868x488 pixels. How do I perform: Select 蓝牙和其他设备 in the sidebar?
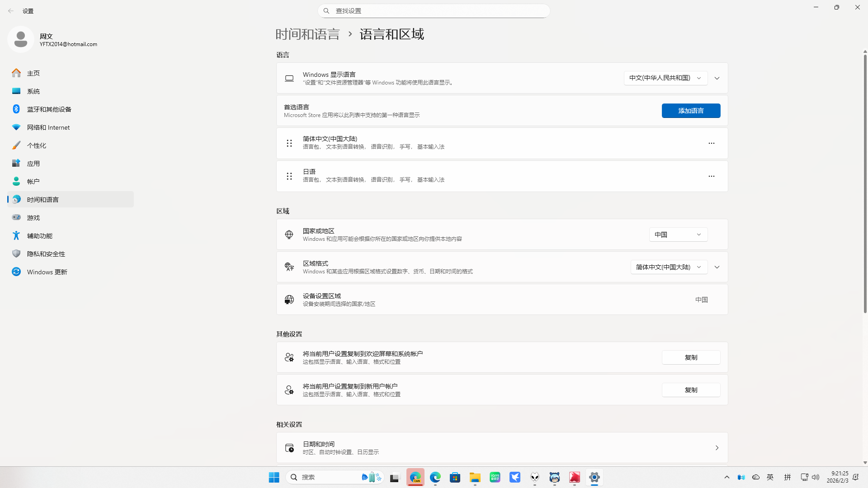48,109
